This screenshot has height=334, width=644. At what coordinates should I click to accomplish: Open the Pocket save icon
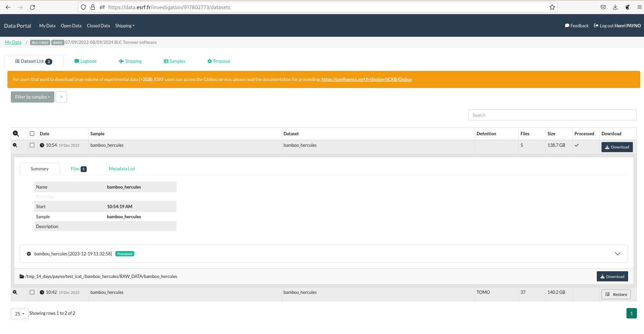[603, 7]
